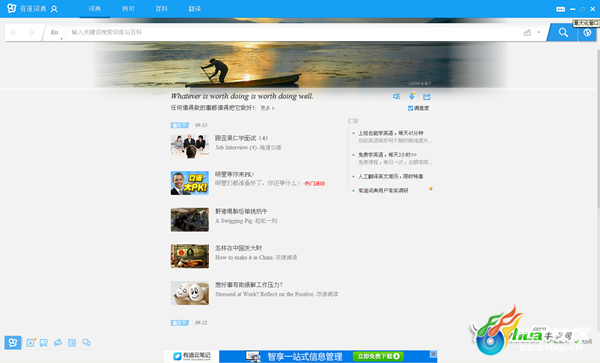Open the Swinging Pig article thumbnail

pos(190,220)
